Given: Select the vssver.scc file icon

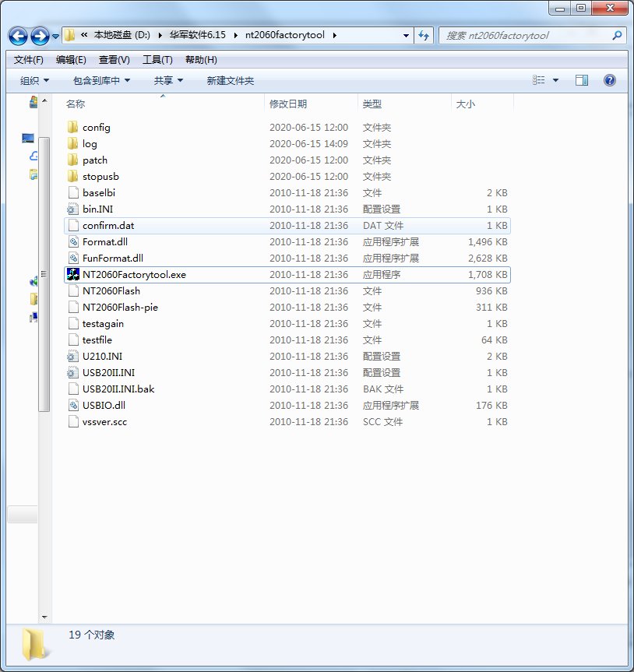Looking at the screenshot, I should 73,421.
